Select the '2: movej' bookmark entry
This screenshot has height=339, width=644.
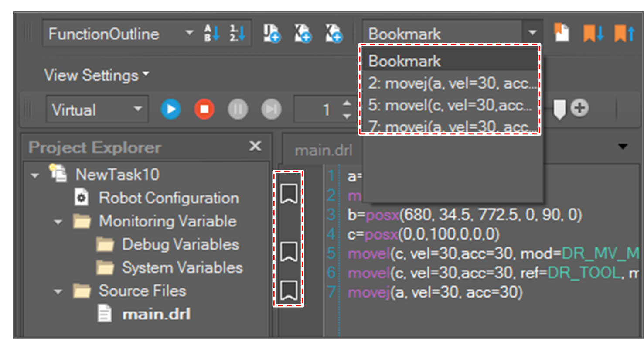click(449, 84)
